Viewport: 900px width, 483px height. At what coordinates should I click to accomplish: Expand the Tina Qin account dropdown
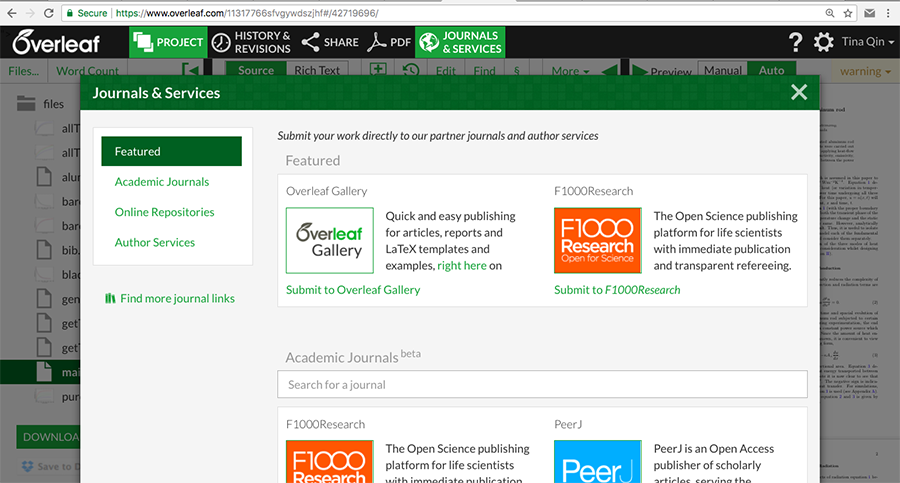coord(868,41)
